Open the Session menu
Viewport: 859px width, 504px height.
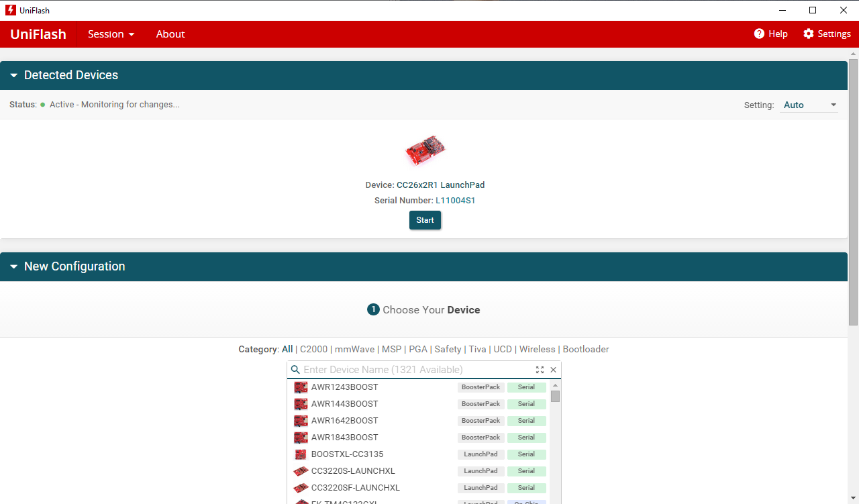pyautogui.click(x=110, y=34)
